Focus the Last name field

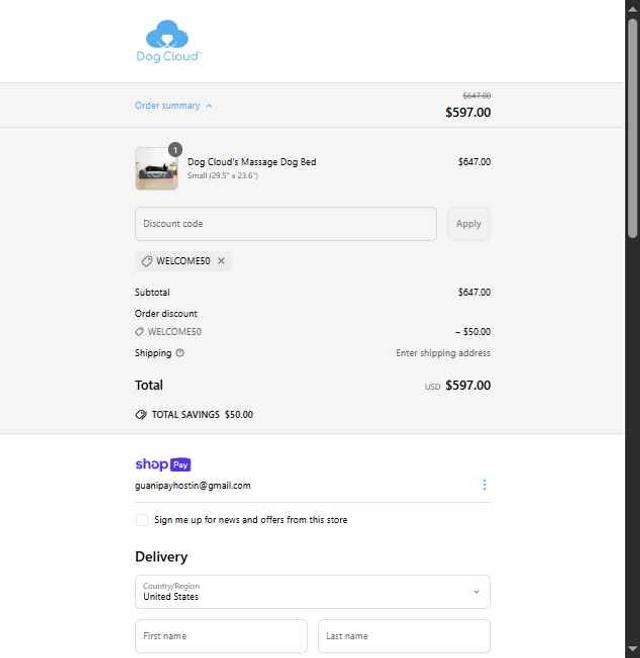[404, 636]
